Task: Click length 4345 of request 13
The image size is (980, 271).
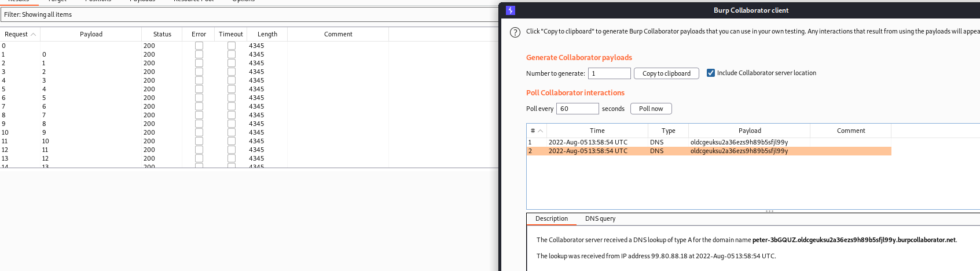Action: click(256, 158)
